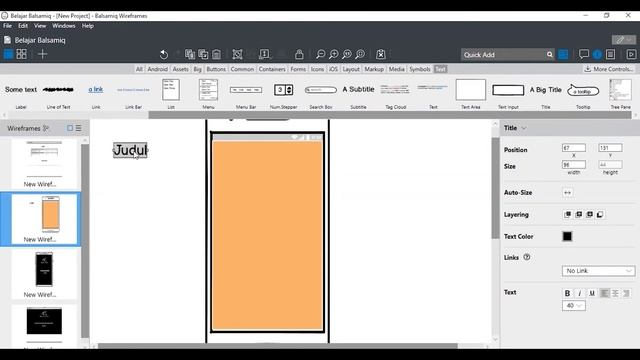Select the Buttons library tab
640x360 pixels.
216,69
